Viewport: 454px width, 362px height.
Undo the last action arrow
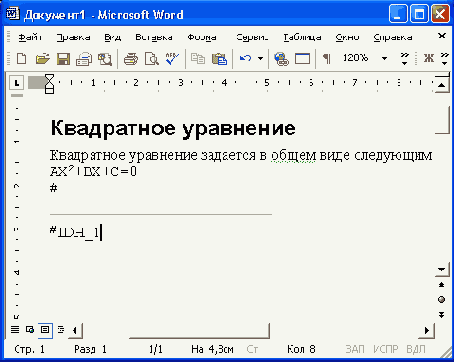pyautogui.click(x=245, y=59)
